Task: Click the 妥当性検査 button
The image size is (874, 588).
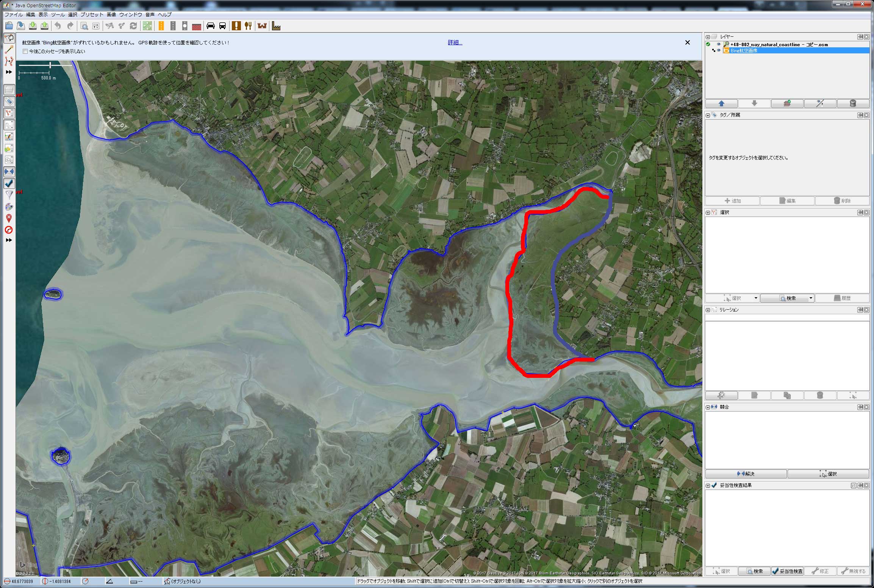Action: (x=788, y=571)
